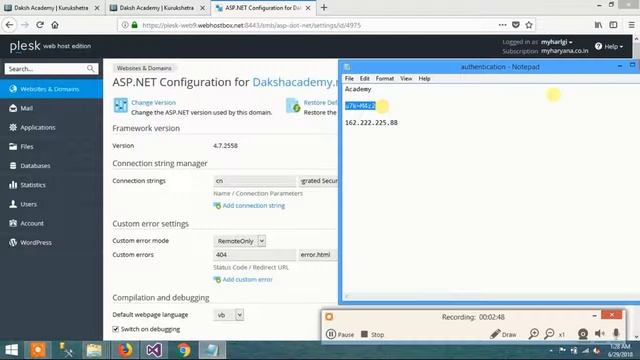The image size is (640, 360).
Task: Open Databases in the Plesk sidebar
Action: (51, 166)
